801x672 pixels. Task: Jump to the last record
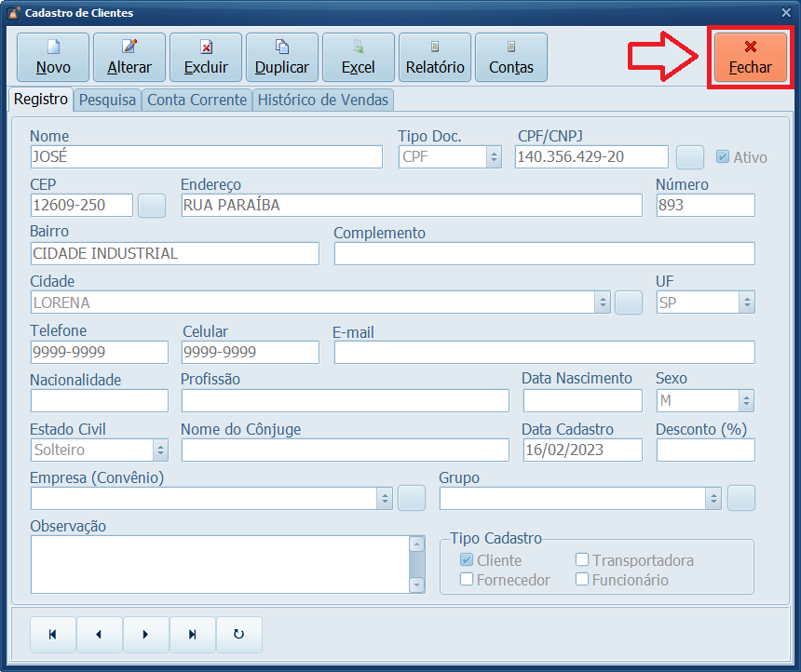tap(193, 634)
